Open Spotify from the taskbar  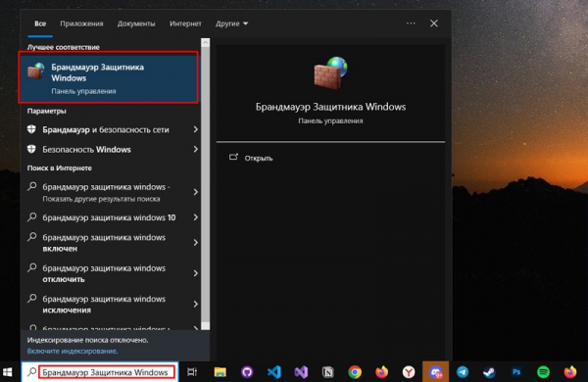tap(543, 372)
